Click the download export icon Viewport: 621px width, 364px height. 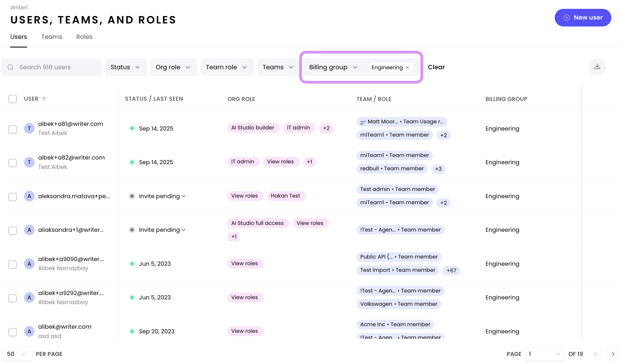597,67
